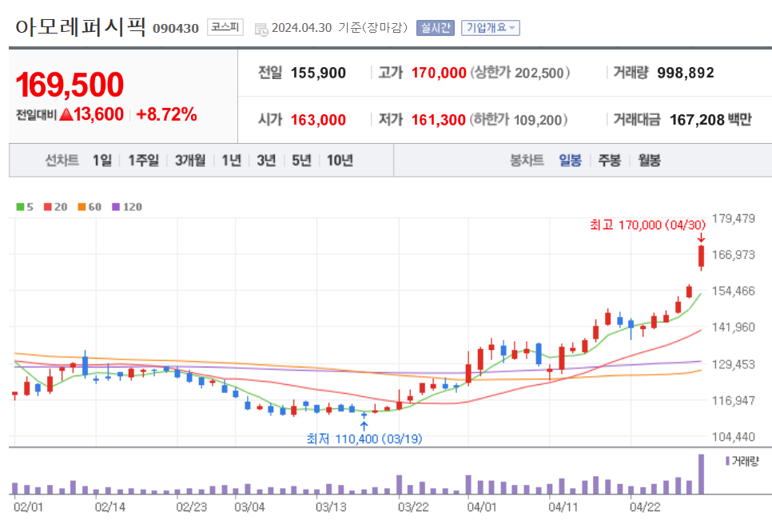Click the 141,960 price axis label
Screen dimensions: 772x532
733,328
